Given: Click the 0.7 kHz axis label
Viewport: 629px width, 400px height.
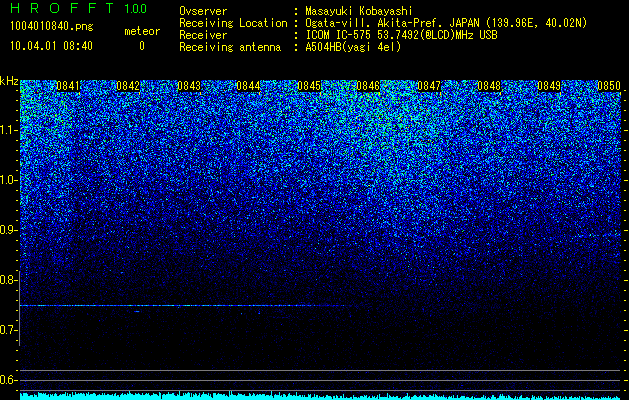Looking at the screenshot, I should click(8, 330).
